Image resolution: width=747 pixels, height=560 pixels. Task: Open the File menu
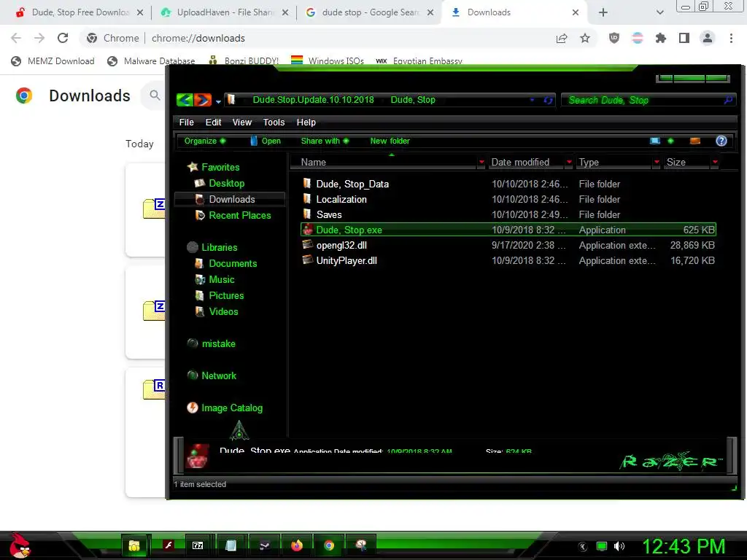click(x=186, y=122)
